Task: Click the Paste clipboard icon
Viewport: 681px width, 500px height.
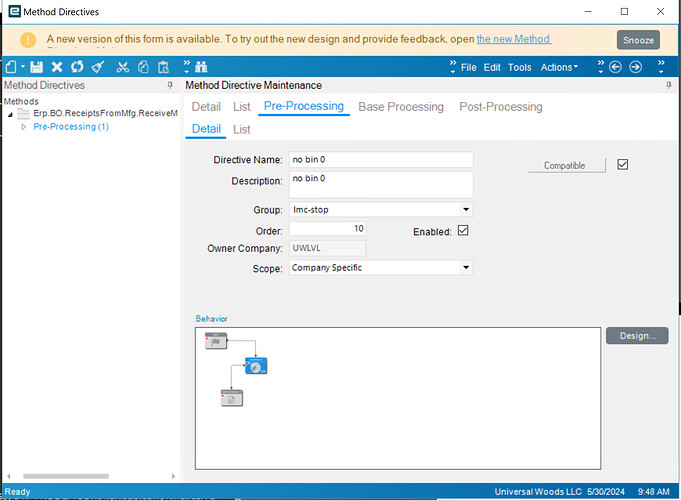Action: [163, 67]
